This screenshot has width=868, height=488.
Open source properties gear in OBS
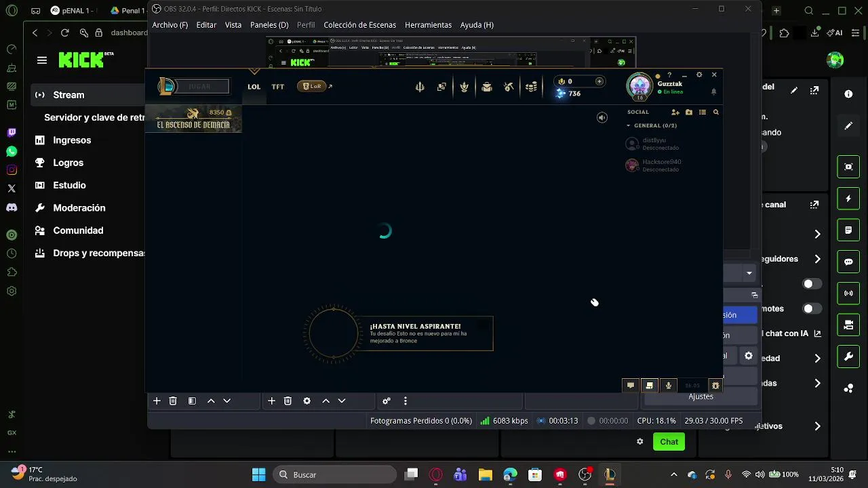pos(307,401)
